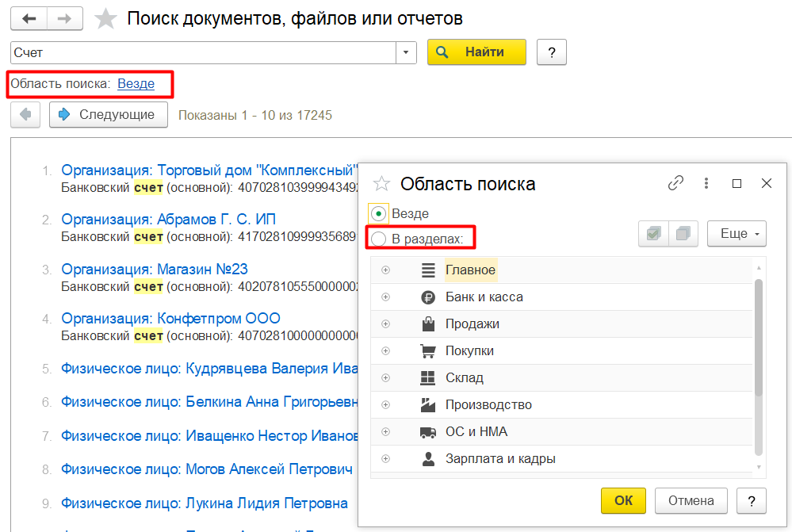Add search area dialog to favorites star

(x=382, y=184)
